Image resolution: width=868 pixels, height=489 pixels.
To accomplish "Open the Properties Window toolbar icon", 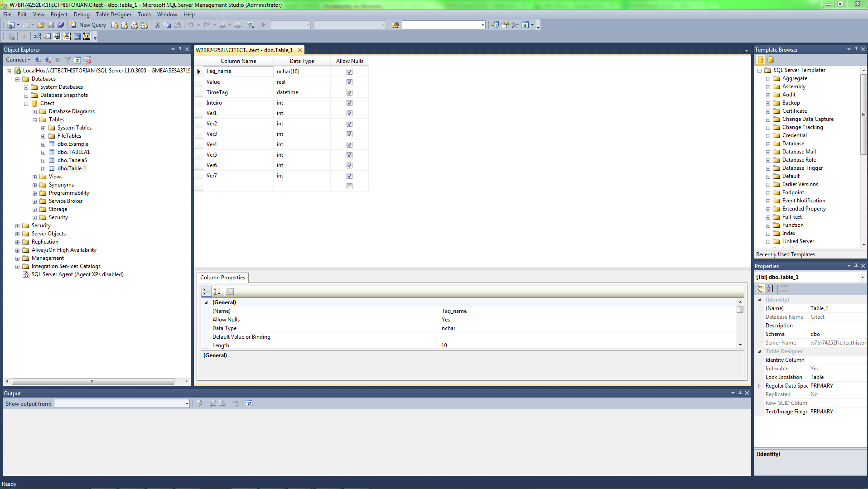I will coord(505,25).
